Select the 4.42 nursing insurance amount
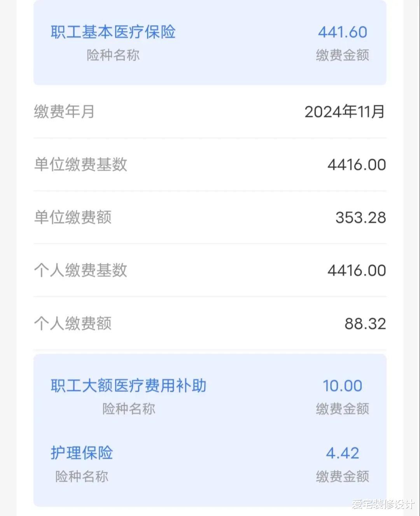Viewport: 420px width, 516px height. (343, 453)
